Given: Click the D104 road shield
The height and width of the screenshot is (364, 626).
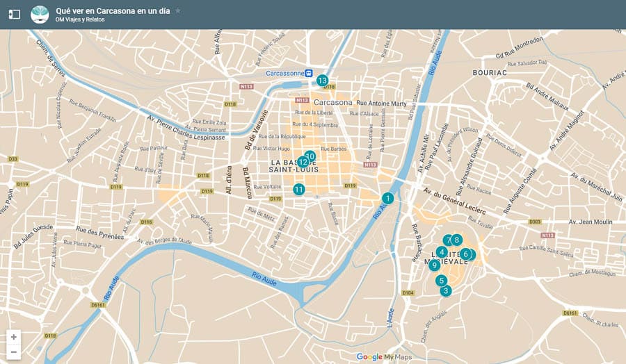Looking at the screenshot, I should click(x=408, y=292).
